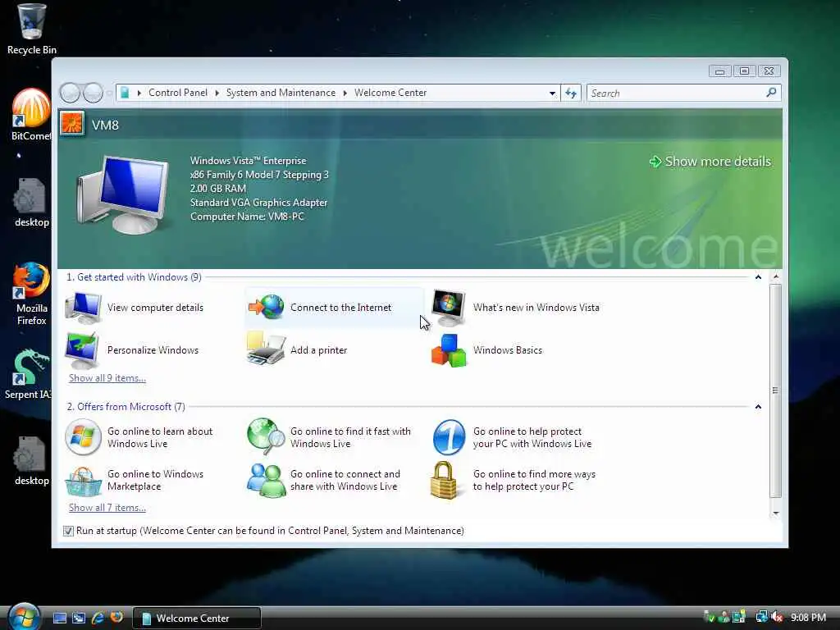This screenshot has width=840, height=630.
Task: Uncheck the Run at startup checkbox
Action: tap(68, 531)
